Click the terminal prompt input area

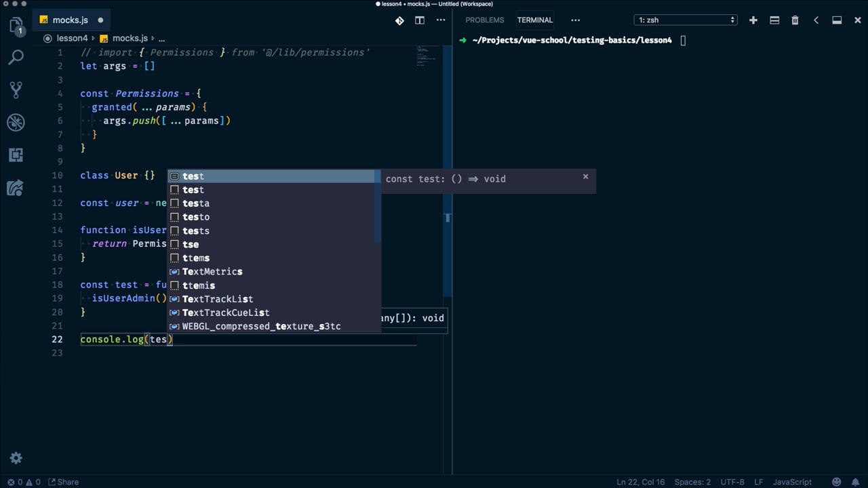pyautogui.click(x=683, y=41)
